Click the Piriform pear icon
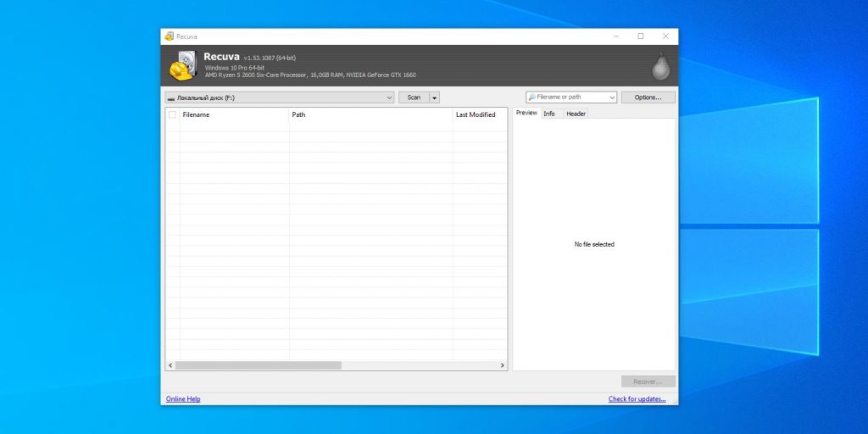Screen dimensions: 868x434 [660, 66]
